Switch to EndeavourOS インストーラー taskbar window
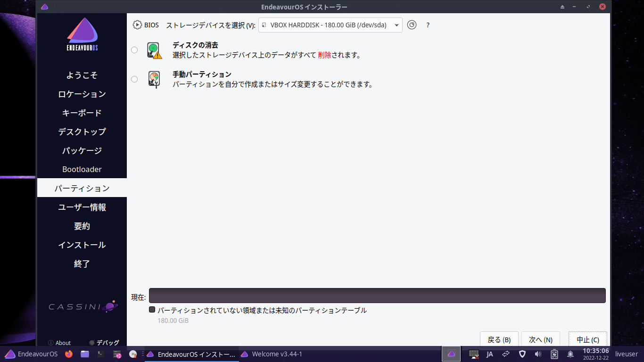This screenshot has width=644, height=362. [191, 354]
